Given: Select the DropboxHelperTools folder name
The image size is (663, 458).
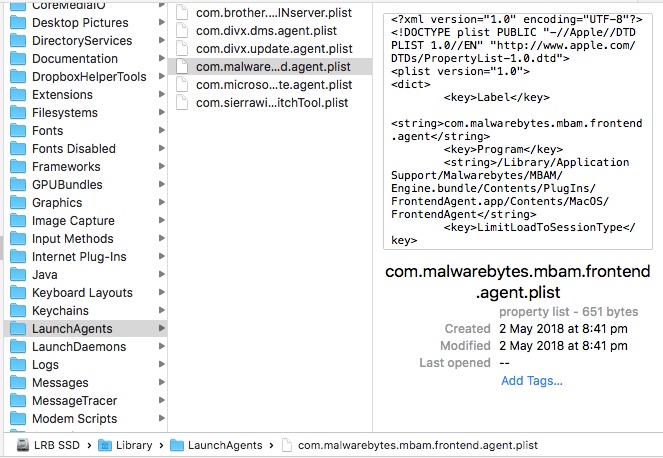Looking at the screenshot, I should click(89, 77).
